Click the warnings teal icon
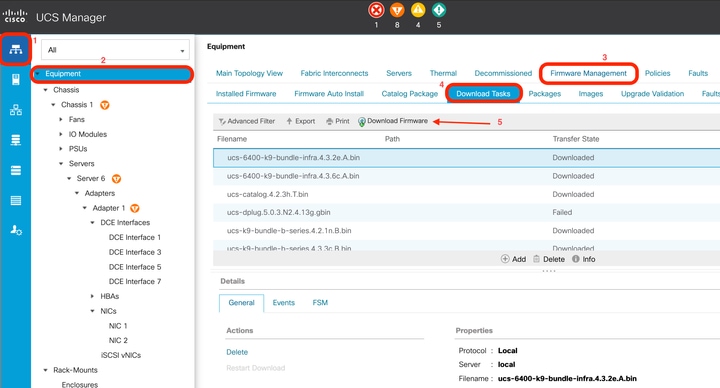Image resolution: width=720 pixels, height=388 pixels. pos(439,10)
